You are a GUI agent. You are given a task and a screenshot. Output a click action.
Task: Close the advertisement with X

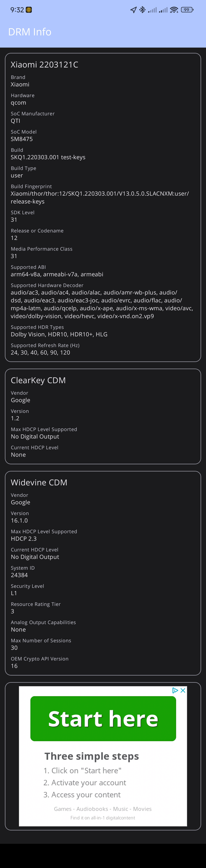183,690
